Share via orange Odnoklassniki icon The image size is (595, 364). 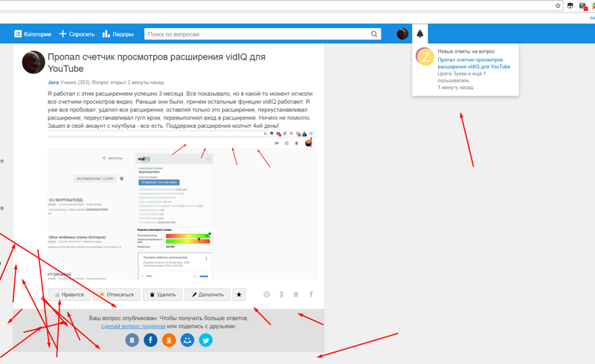pyautogui.click(x=169, y=339)
